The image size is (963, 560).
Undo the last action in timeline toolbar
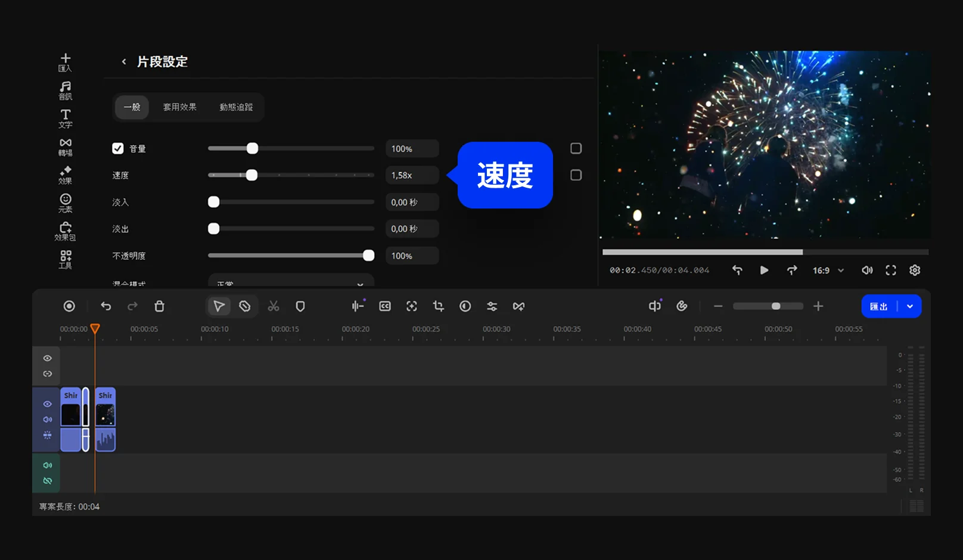tap(106, 306)
